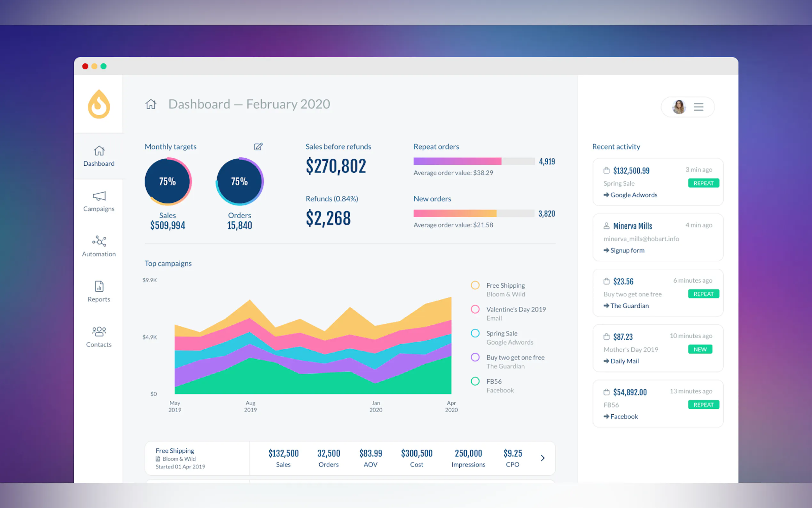The height and width of the screenshot is (508, 812).
Task: Open Campaigns via the megaphone icon
Action: [x=99, y=196]
